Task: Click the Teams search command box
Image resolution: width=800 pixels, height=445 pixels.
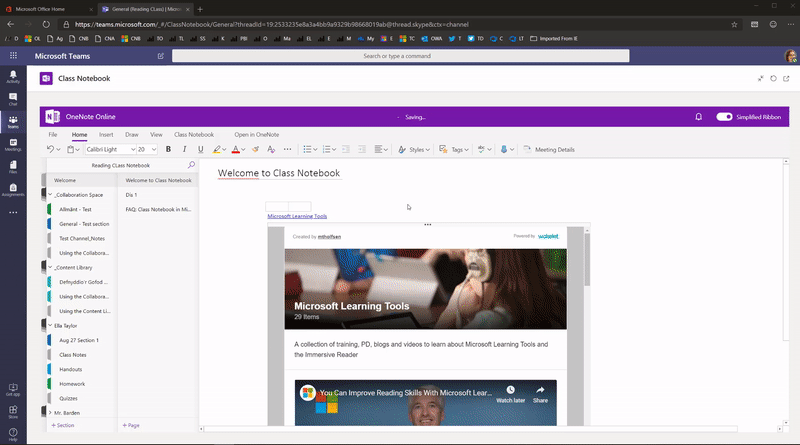Action: coord(401,56)
